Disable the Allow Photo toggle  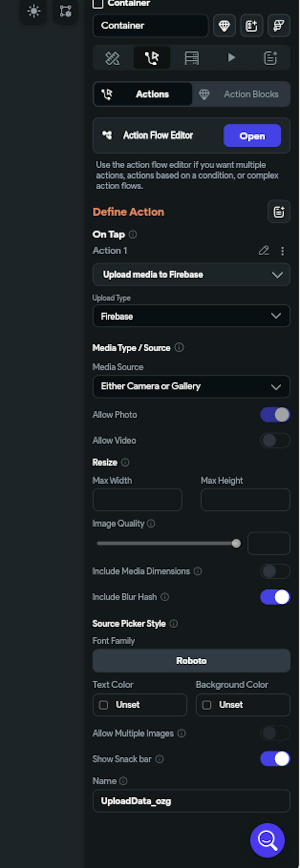coord(275,415)
